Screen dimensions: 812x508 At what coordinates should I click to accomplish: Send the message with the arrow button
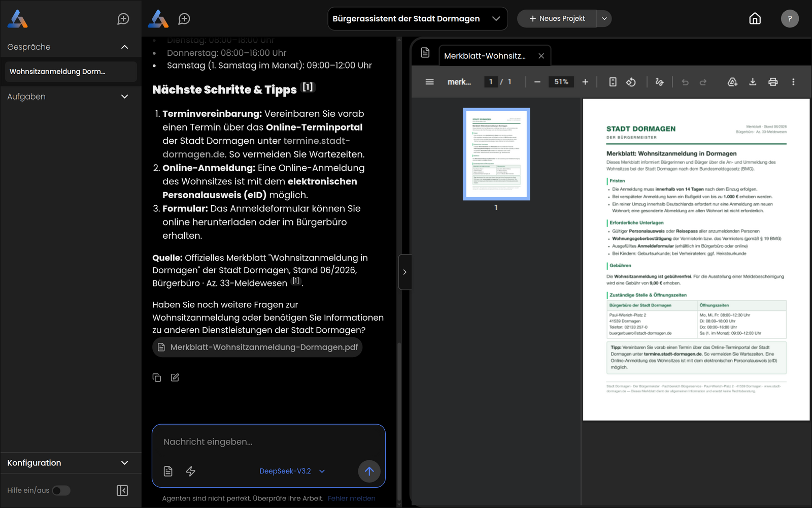pyautogui.click(x=369, y=471)
